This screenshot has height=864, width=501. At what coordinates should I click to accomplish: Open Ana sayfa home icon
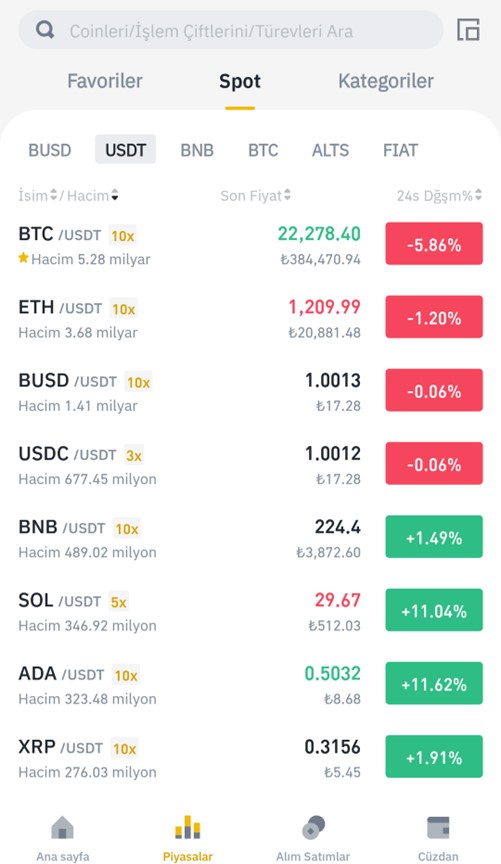point(62,828)
